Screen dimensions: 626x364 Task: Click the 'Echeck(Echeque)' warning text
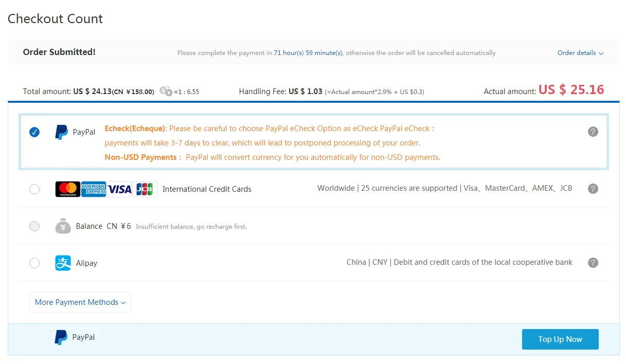click(x=135, y=129)
